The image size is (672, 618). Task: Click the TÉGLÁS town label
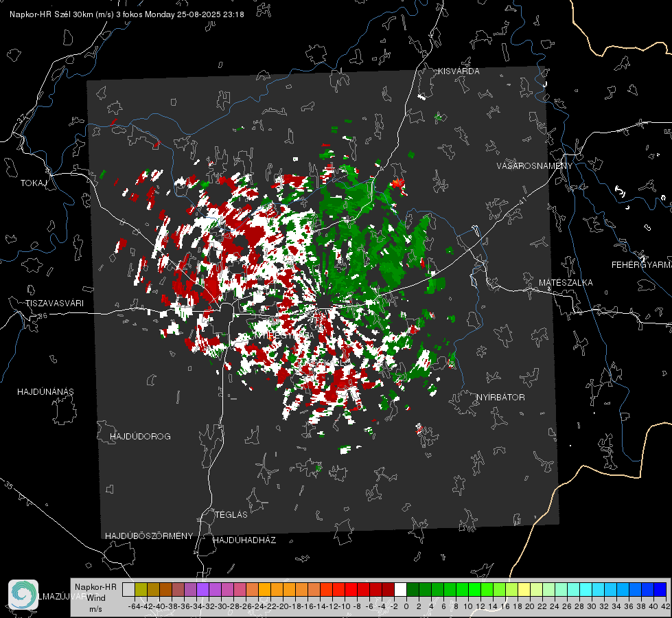pyautogui.click(x=231, y=514)
